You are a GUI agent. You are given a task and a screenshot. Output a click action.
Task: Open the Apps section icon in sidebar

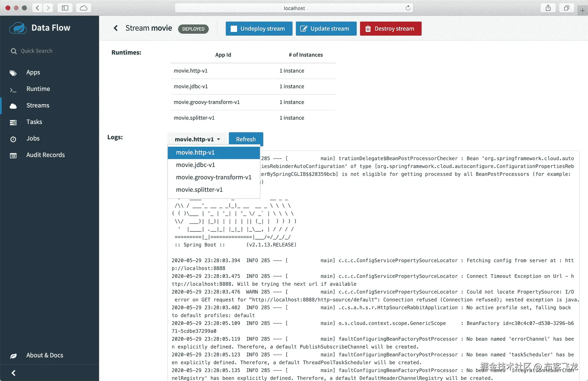13,72
